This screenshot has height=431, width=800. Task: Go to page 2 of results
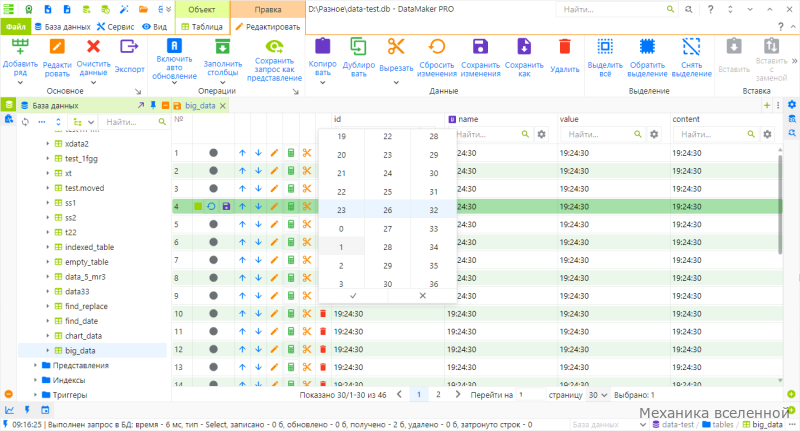pos(438,395)
